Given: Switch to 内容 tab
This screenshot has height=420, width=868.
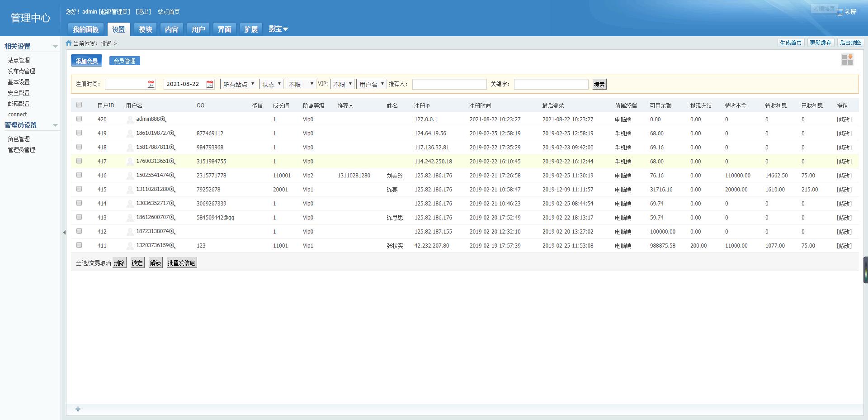Looking at the screenshot, I should (x=171, y=29).
